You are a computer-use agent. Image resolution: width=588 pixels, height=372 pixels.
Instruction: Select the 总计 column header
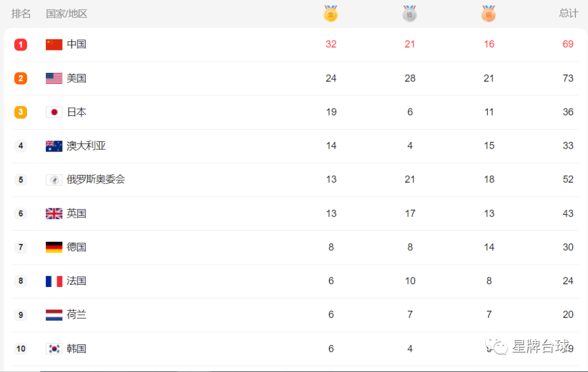pyautogui.click(x=568, y=14)
